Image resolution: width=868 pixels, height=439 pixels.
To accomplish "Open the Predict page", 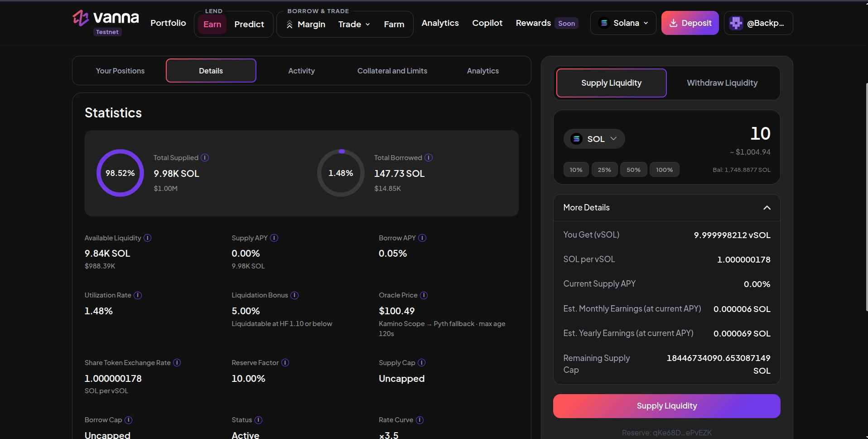I will pos(249,24).
